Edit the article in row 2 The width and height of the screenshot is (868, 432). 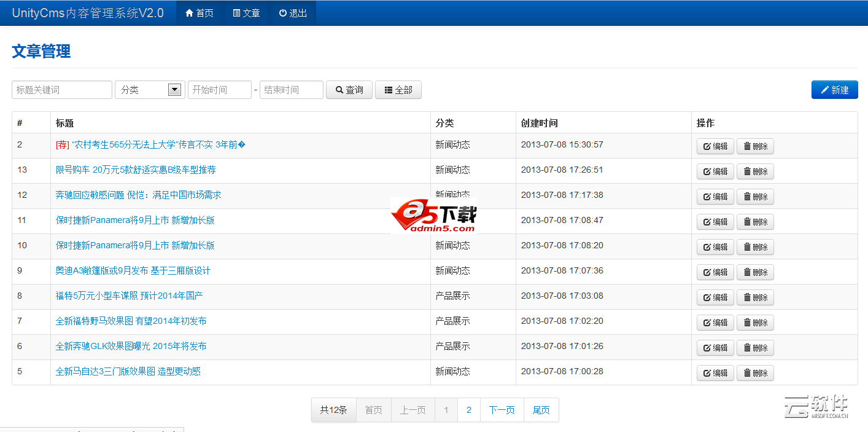pos(715,146)
